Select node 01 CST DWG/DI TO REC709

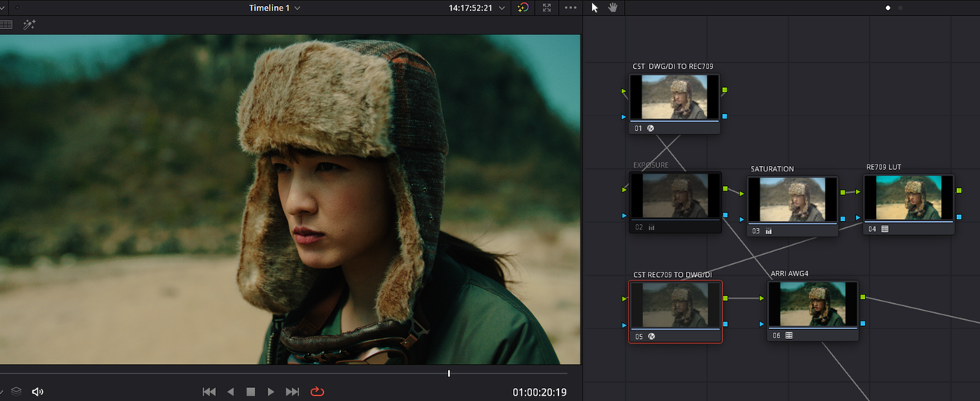(675, 103)
